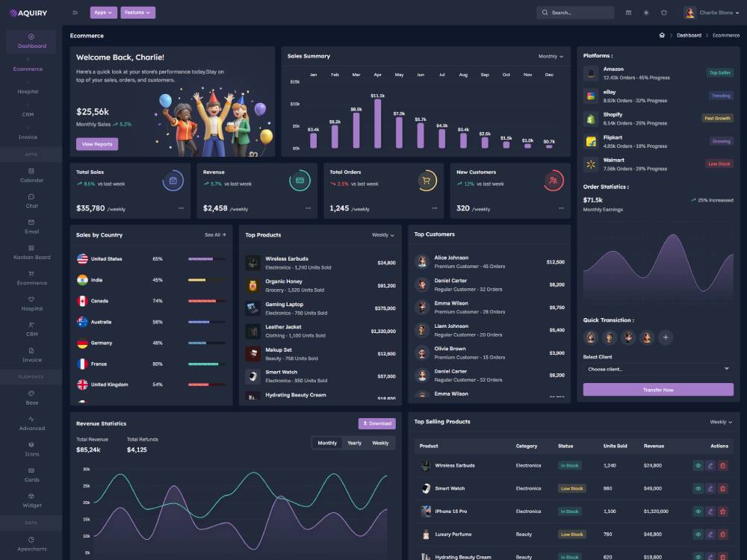Open the Monthly dropdown on Sales Summary
Viewport: 747px width, 560px height.
[550, 56]
